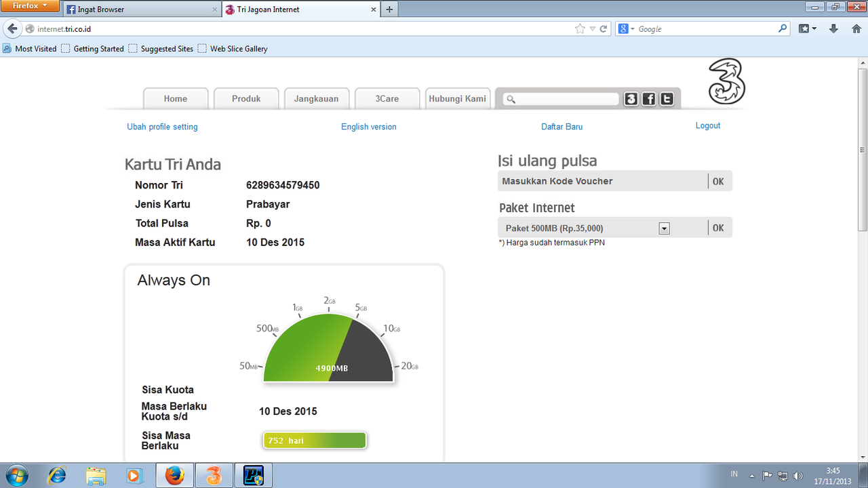Click the Tri '3' social icon next to search
Image resolution: width=868 pixels, height=488 pixels.
pos(631,98)
